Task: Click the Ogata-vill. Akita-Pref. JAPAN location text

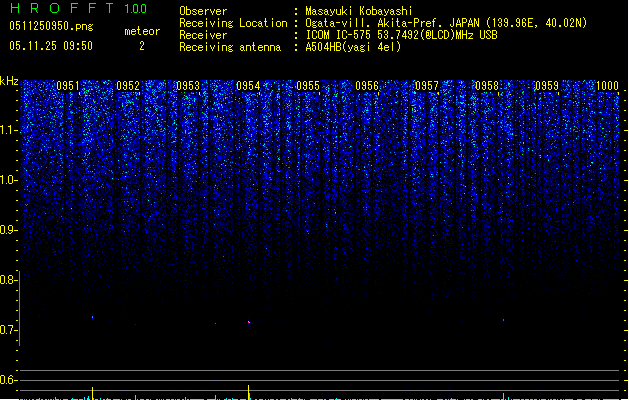Action: tap(446, 23)
